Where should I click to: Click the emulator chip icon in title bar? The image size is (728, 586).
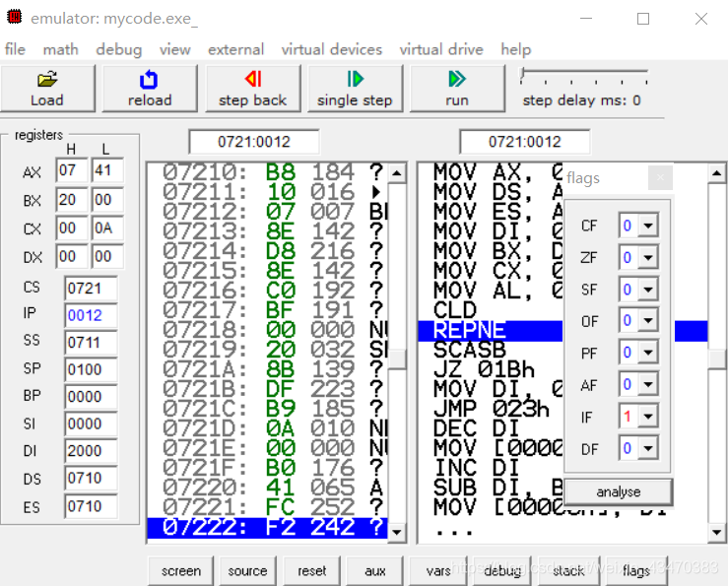pos(15,17)
